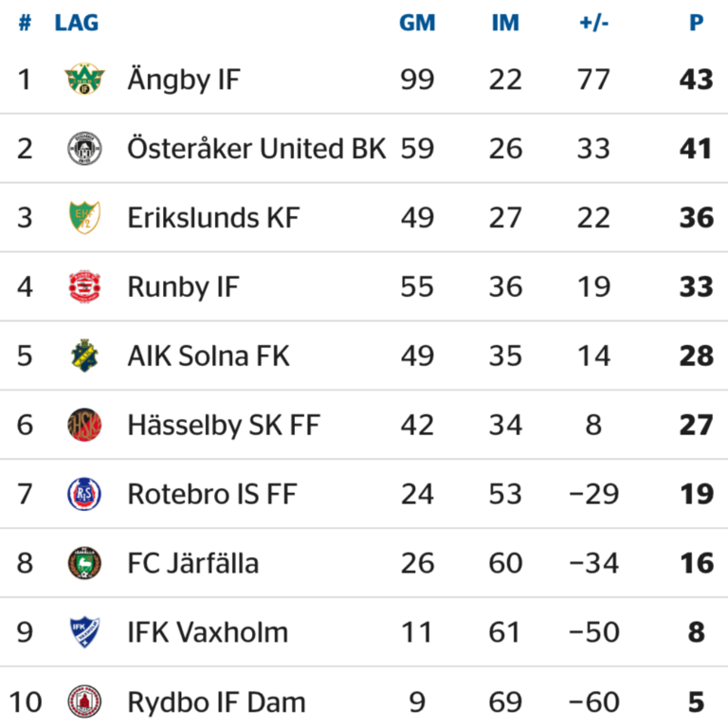728x728 pixels.
Task: Click the IFK Vaxholm blue shield
Action: 84,632
